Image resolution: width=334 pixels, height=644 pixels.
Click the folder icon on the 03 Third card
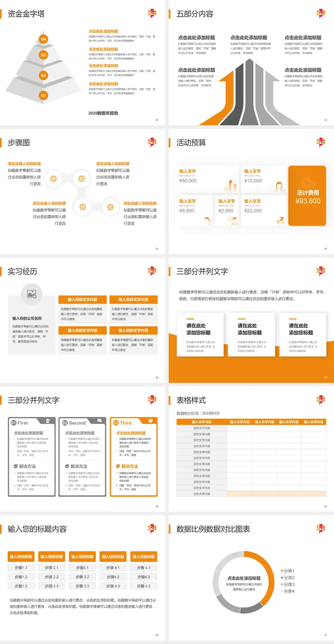coord(151,421)
